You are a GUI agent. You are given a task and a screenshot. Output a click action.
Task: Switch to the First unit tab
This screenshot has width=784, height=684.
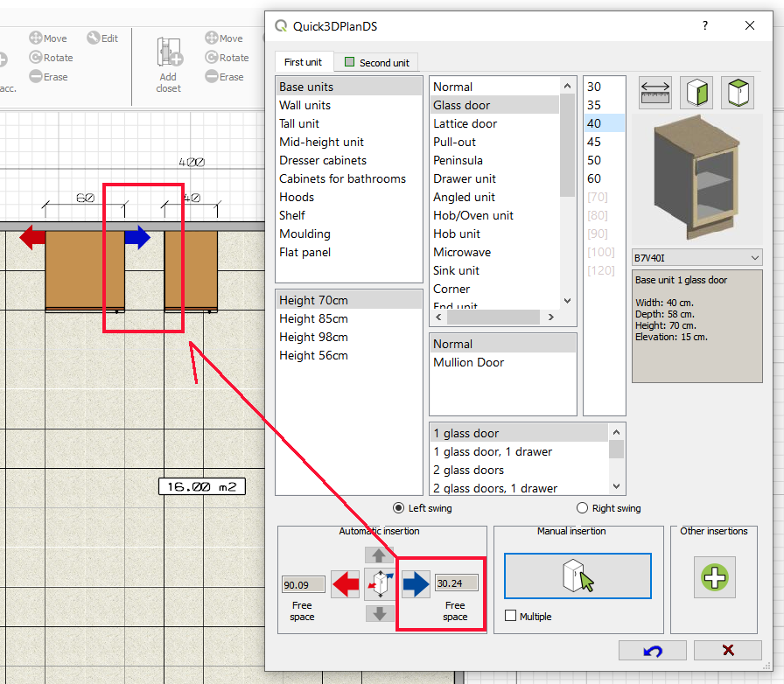point(303,62)
